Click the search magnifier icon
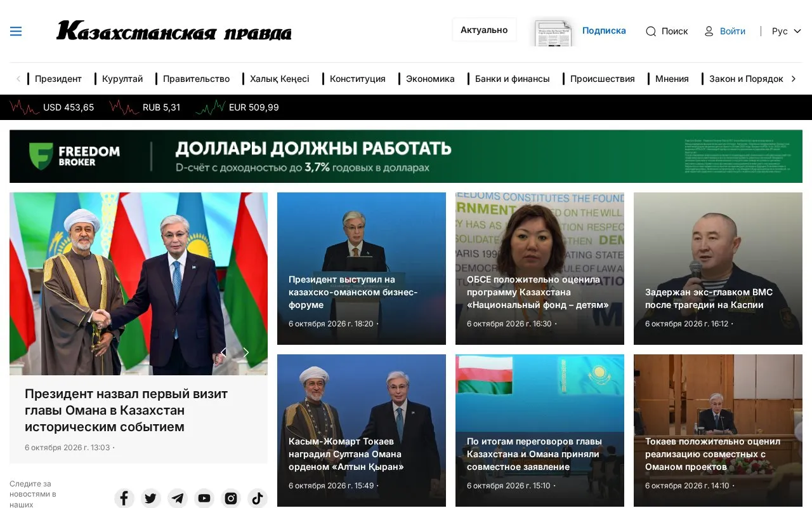Viewport: 812px width, 508px height. click(x=651, y=31)
